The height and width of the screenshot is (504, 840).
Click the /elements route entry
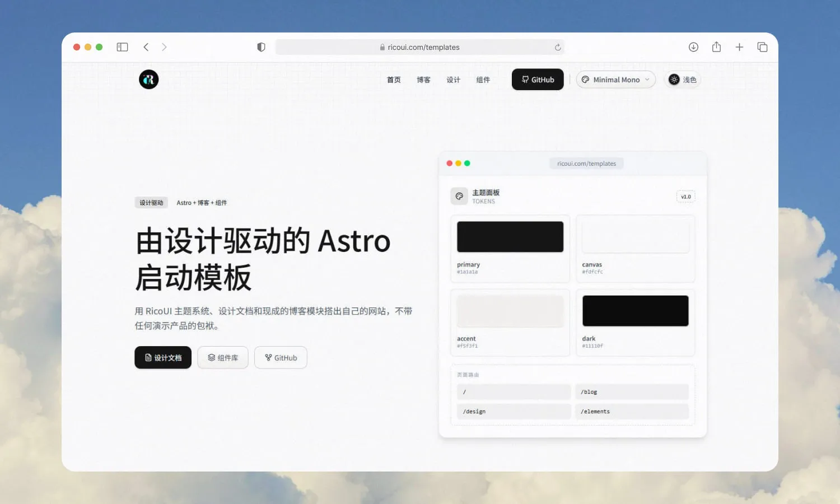(632, 412)
